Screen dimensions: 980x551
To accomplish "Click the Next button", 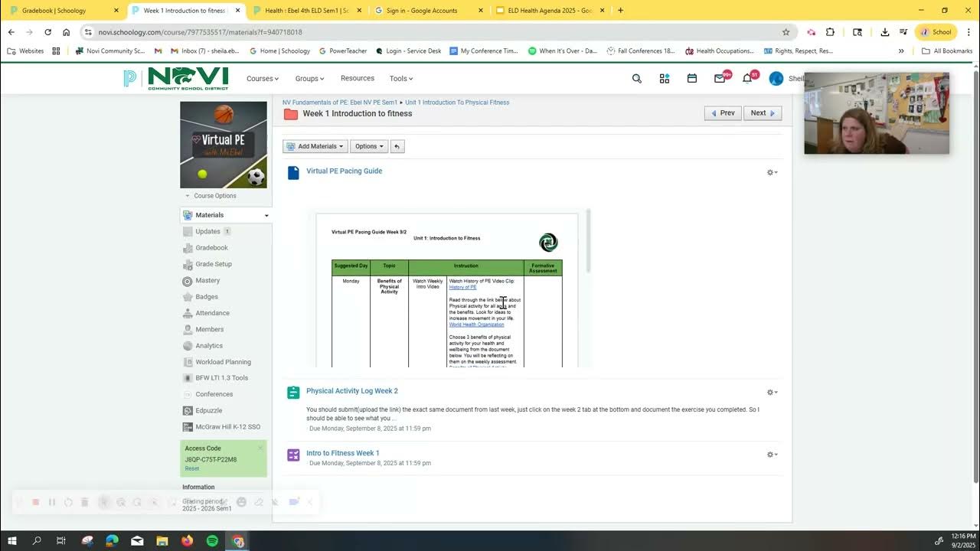I will coord(763,113).
